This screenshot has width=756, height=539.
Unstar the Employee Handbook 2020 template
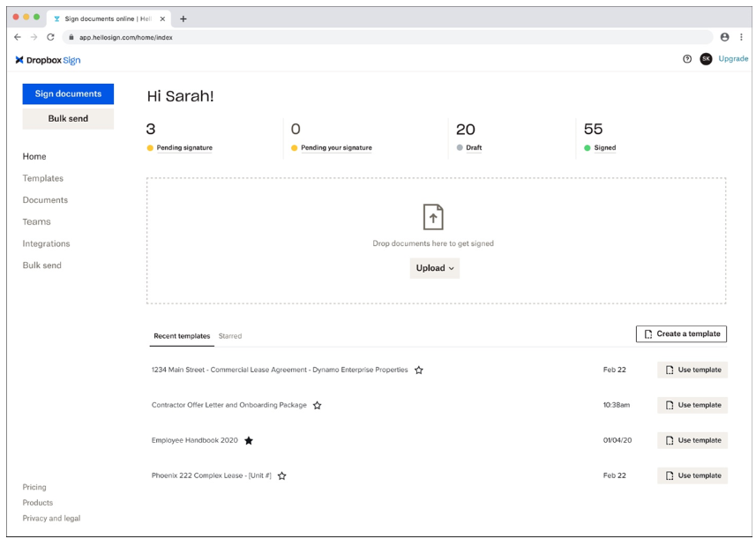250,440
